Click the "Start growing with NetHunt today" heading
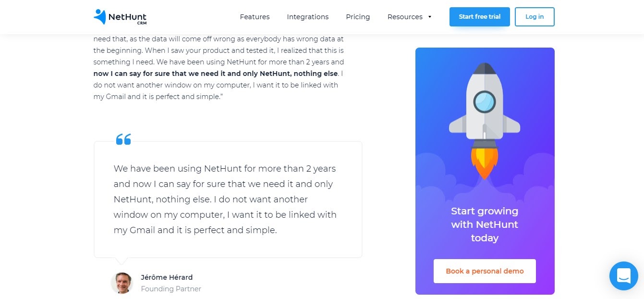 click(485, 224)
